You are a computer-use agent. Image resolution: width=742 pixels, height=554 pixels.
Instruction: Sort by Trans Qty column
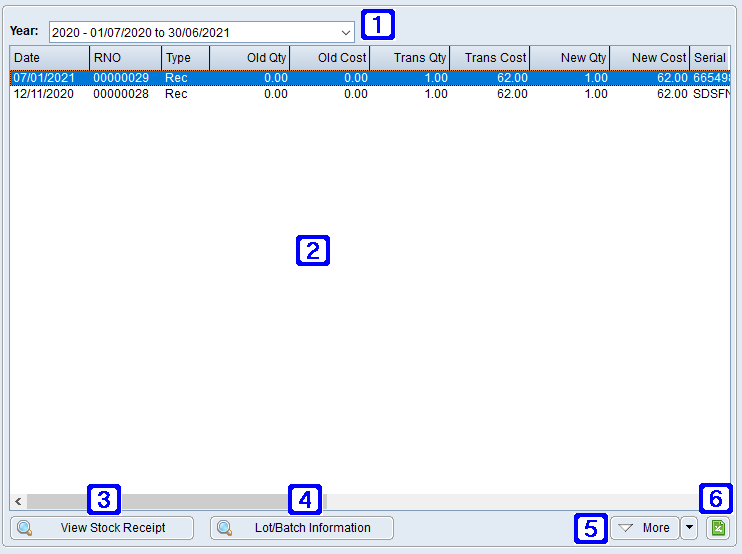click(x=410, y=58)
